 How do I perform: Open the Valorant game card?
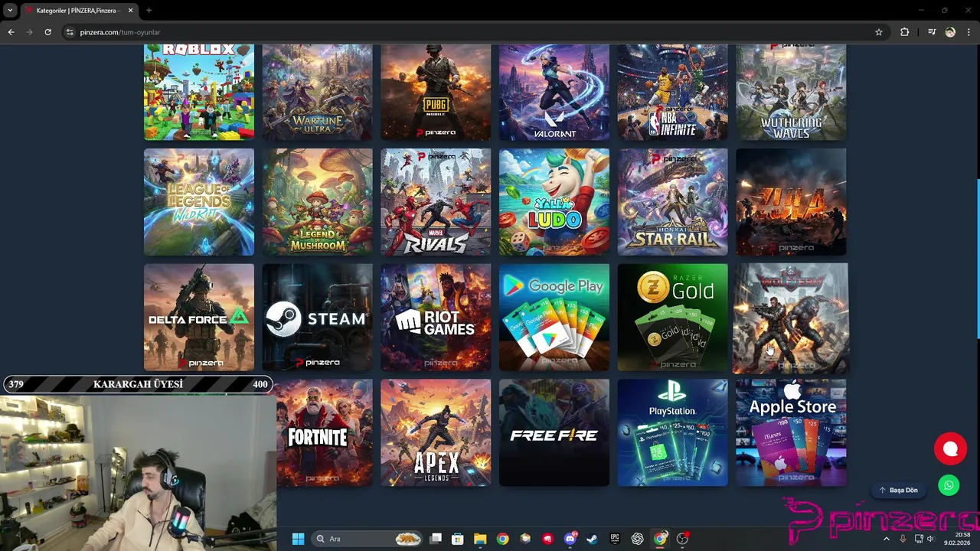554,92
